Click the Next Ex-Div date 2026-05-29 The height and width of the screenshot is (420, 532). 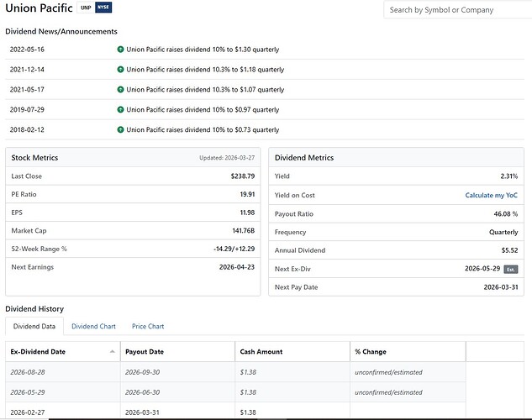coord(482,269)
